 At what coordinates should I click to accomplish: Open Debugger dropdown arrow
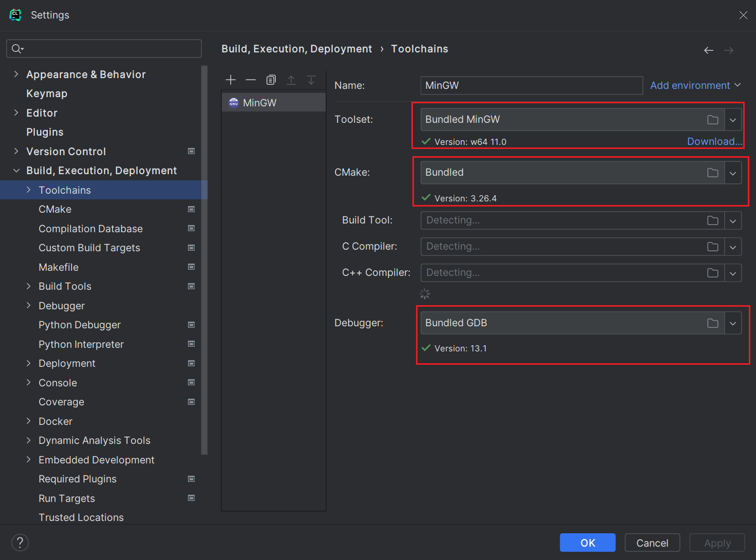733,323
